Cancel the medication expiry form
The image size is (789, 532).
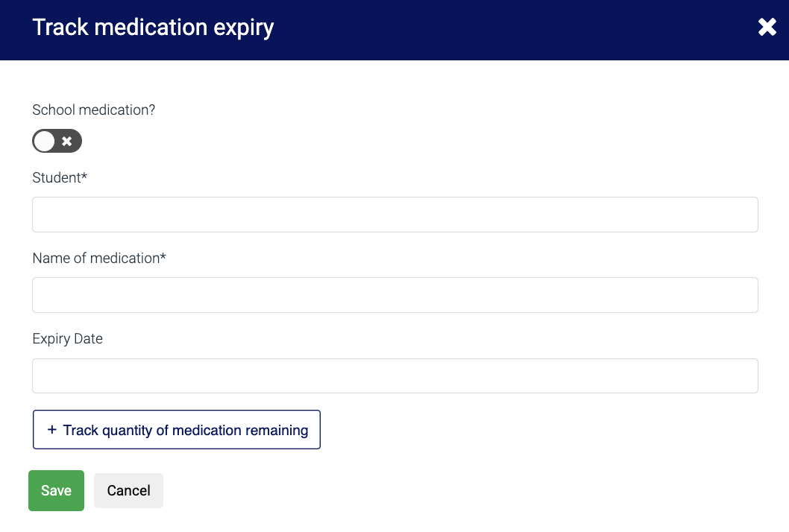(x=128, y=490)
